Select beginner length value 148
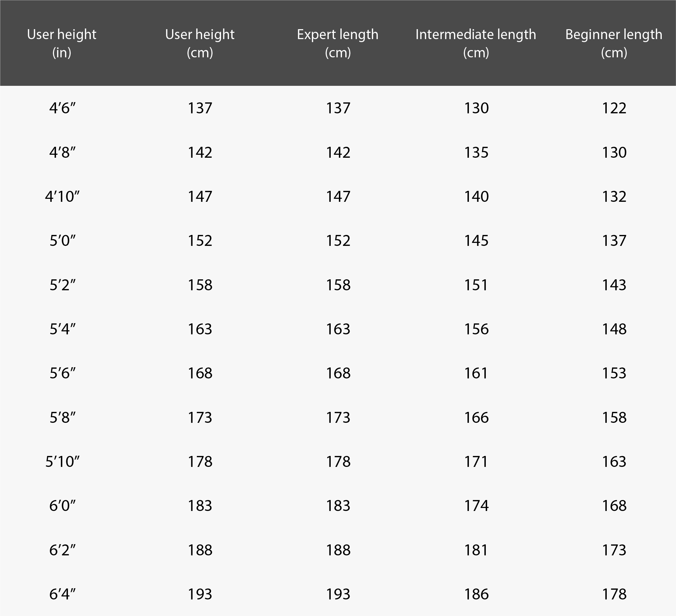The width and height of the screenshot is (676, 616). [614, 329]
